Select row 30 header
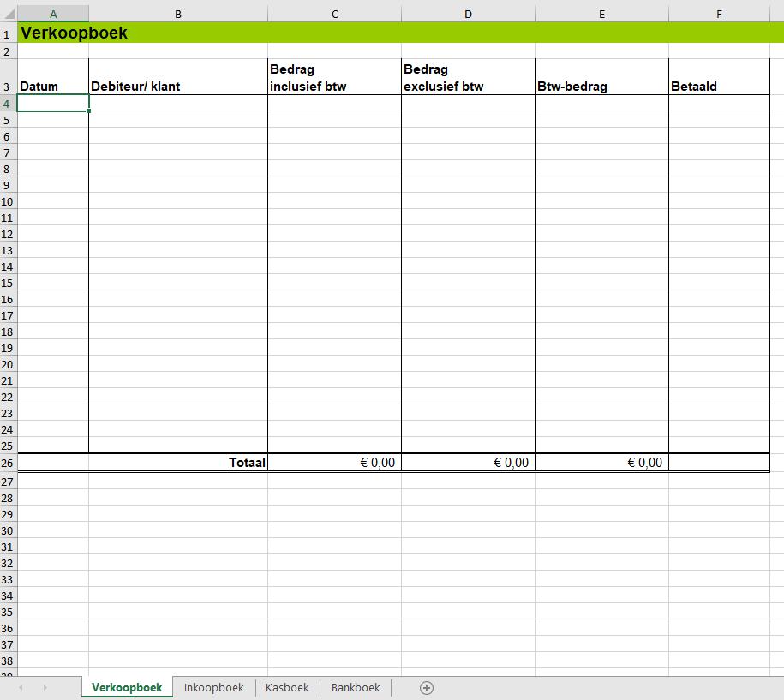 point(7,530)
